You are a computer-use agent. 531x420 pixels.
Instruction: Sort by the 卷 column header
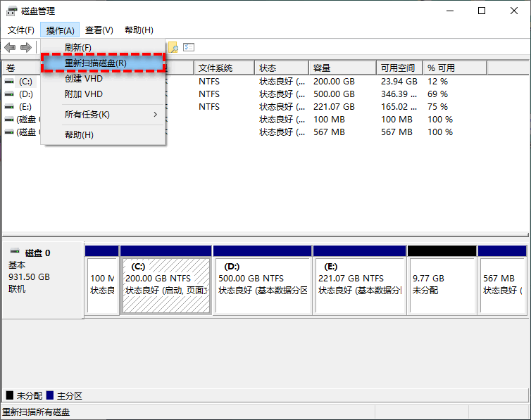tap(21, 68)
